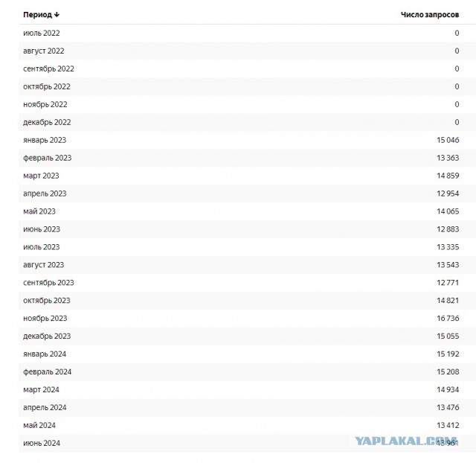Click the 16 736 value for ноябрь 2023
Image resolution: width=476 pixels, height=463 pixels.
click(x=448, y=319)
